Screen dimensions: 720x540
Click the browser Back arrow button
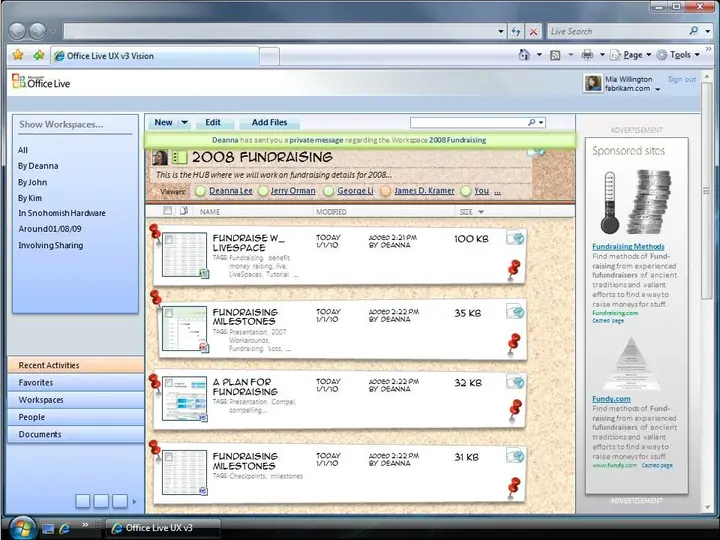[x=17, y=31]
